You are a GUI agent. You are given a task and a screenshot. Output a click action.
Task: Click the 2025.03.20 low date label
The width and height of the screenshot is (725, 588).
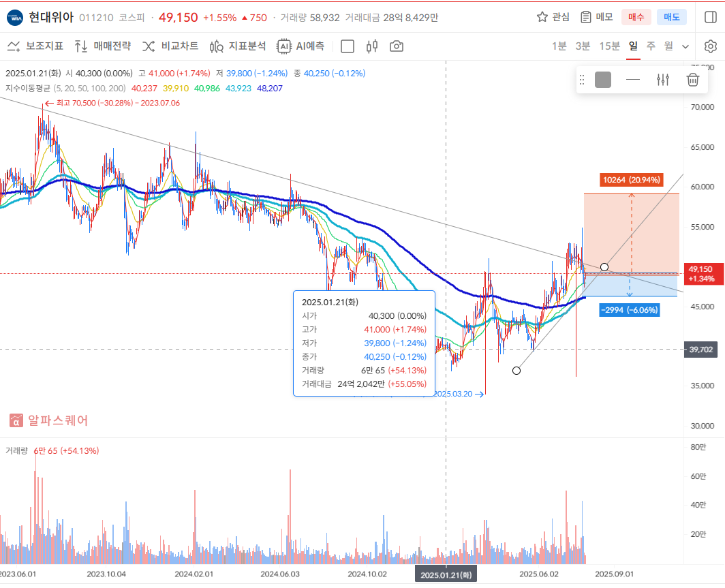coord(458,394)
